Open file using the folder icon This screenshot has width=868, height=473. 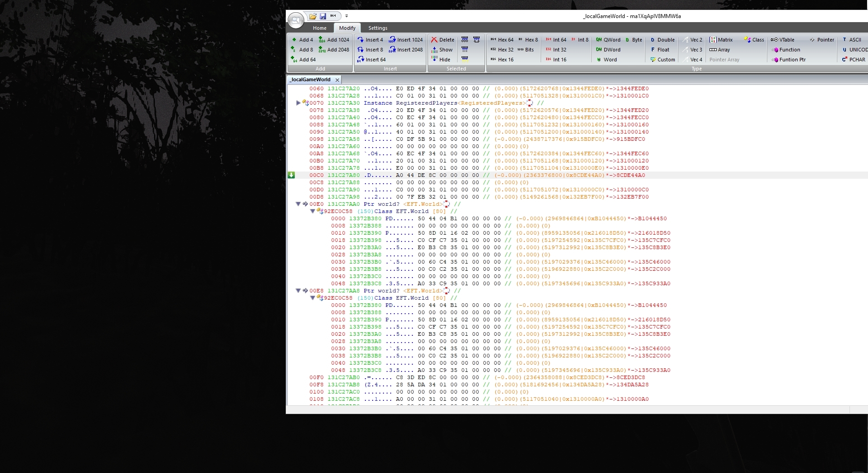click(313, 16)
